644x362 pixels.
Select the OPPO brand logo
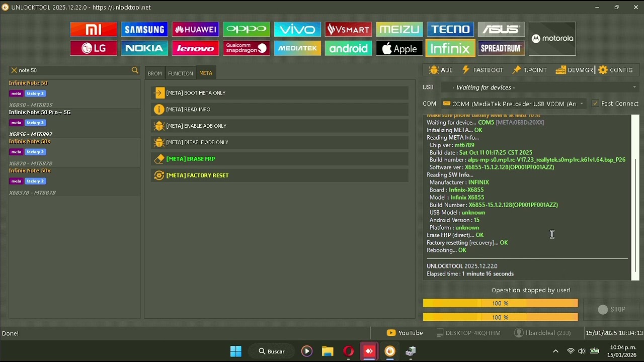pyautogui.click(x=247, y=29)
